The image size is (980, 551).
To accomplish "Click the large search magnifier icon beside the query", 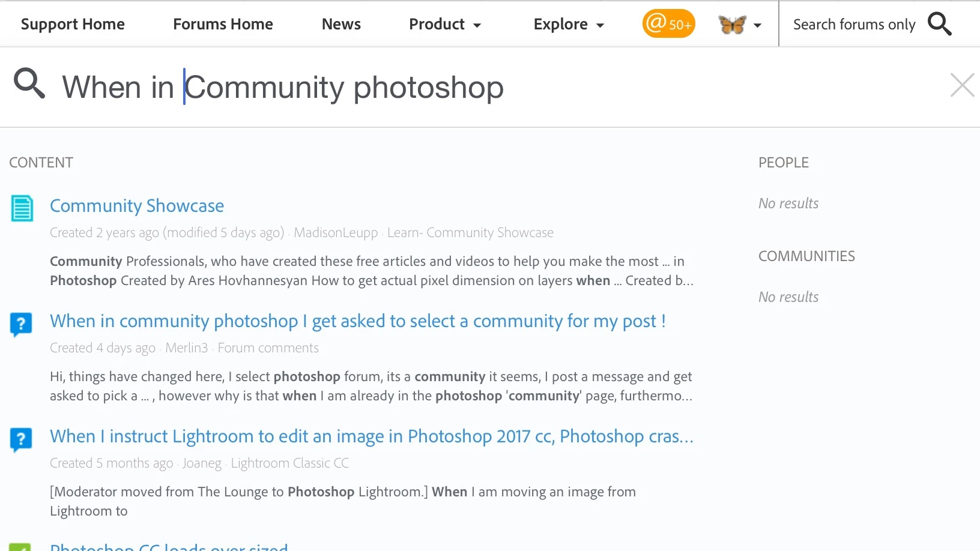I will pos(29,83).
